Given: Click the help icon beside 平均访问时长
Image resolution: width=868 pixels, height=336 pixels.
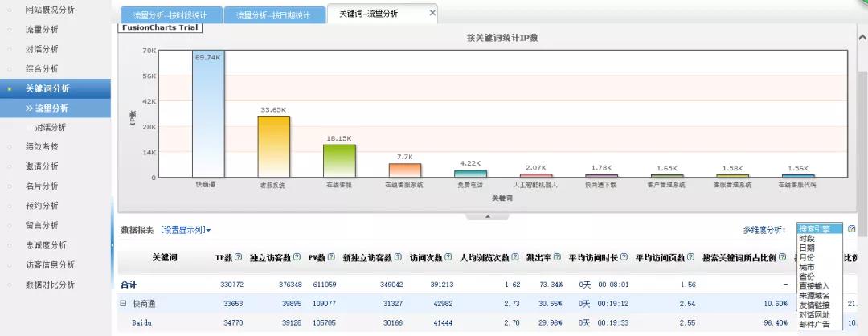Looking at the screenshot, I should pos(624,258).
